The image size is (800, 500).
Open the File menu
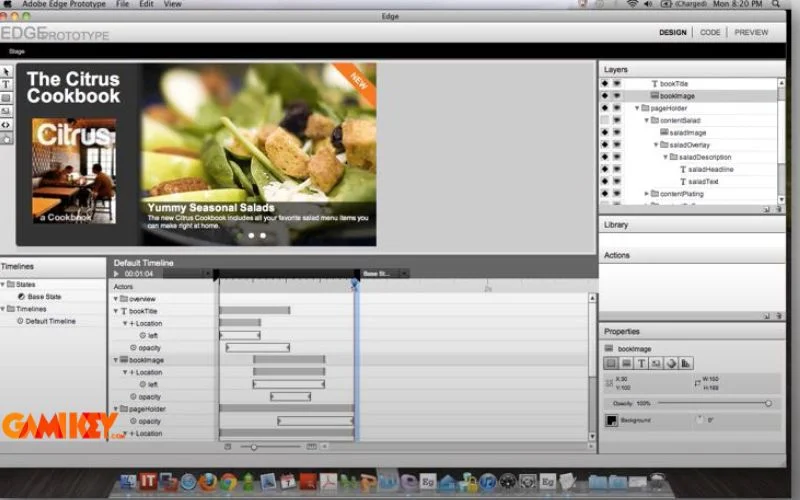pyautogui.click(x=122, y=4)
